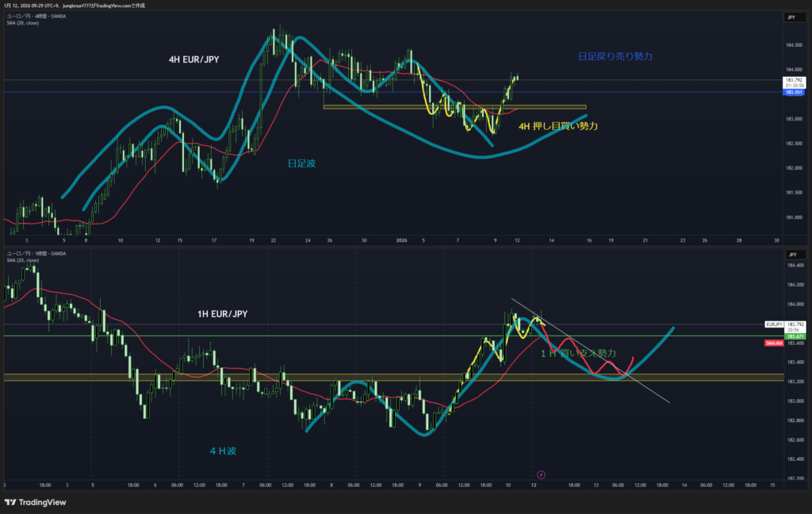Select the green 1H 買い支え勢力 text label
The image size is (812, 514).
click(578, 352)
